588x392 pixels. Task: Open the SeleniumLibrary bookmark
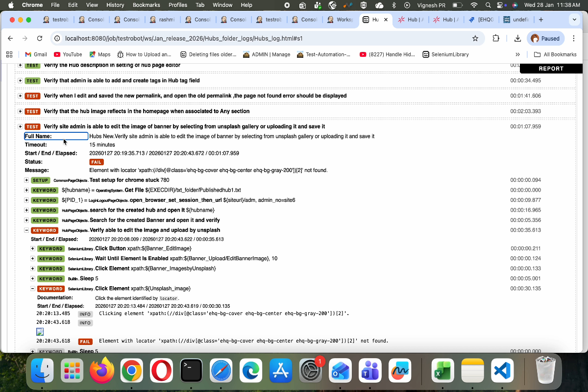click(x=446, y=54)
